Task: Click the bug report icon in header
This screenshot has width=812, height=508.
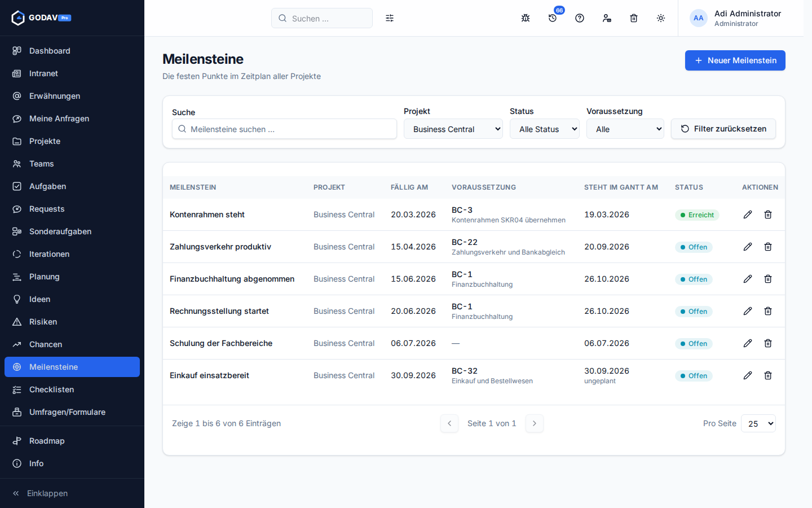Action: 526,18
